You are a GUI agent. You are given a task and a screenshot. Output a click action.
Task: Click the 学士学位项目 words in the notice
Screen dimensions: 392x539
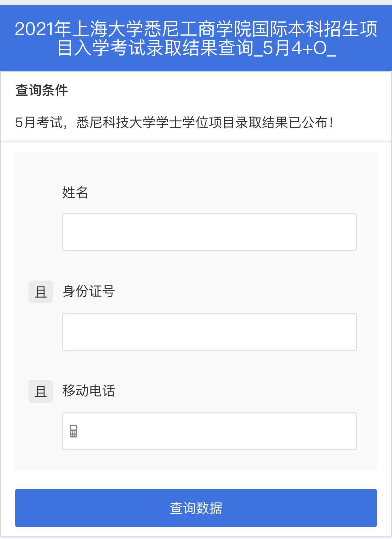point(195,123)
